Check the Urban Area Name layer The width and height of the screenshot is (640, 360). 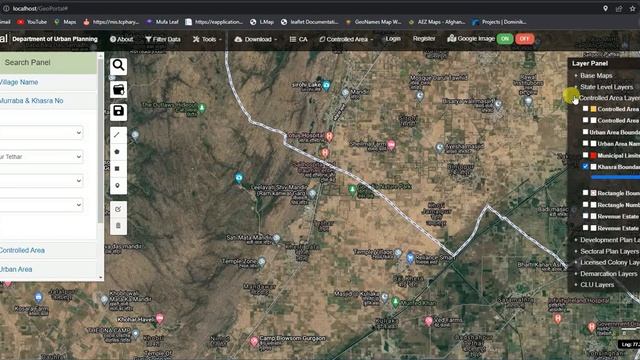click(585, 143)
